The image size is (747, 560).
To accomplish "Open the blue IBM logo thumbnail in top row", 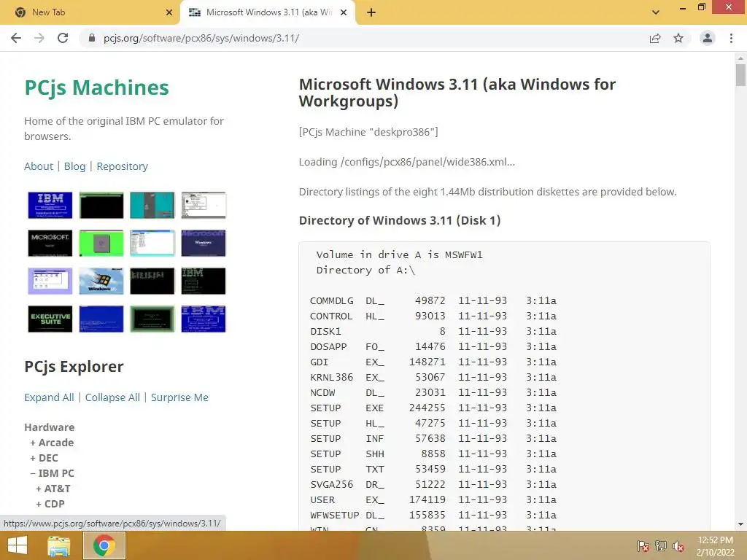I will (50, 205).
